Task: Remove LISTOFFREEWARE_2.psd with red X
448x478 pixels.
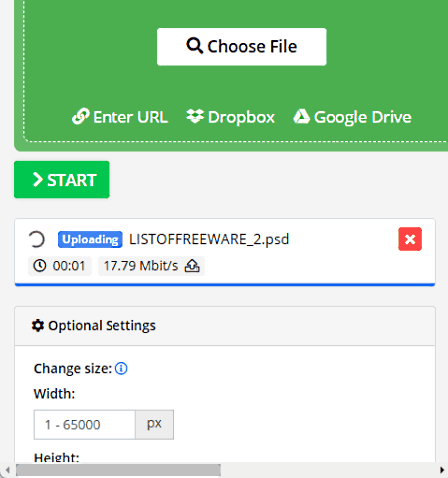Action: coord(410,239)
